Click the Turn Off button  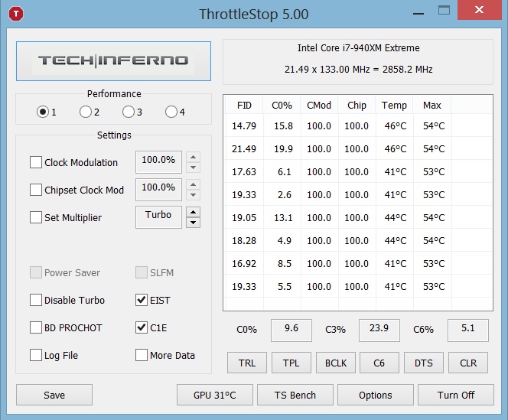456,395
